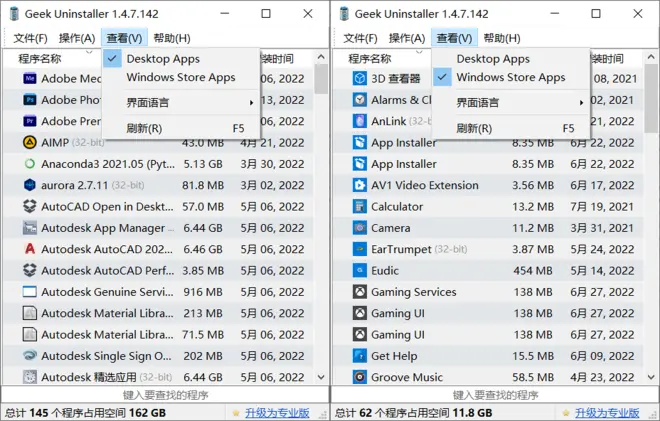660x421 pixels.
Task: Click scroll-down arrow in left window list
Action: pos(321,377)
